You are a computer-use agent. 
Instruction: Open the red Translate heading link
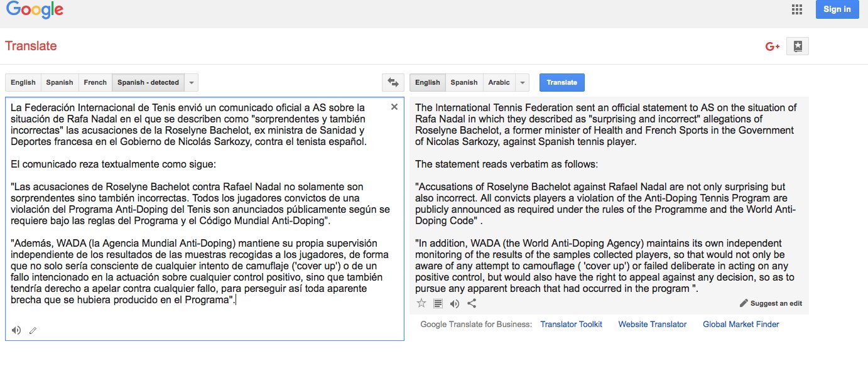31,46
